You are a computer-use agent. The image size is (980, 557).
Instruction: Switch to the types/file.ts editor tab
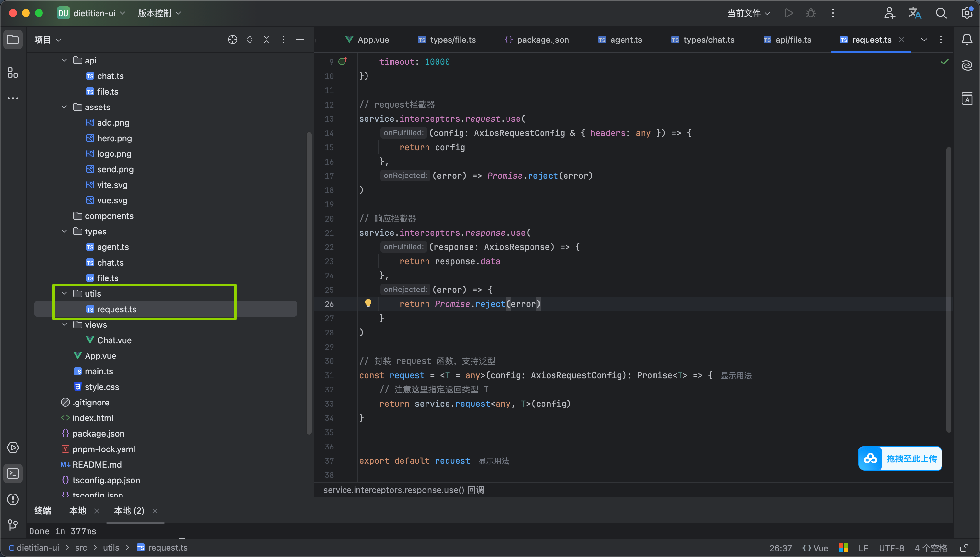pos(447,40)
